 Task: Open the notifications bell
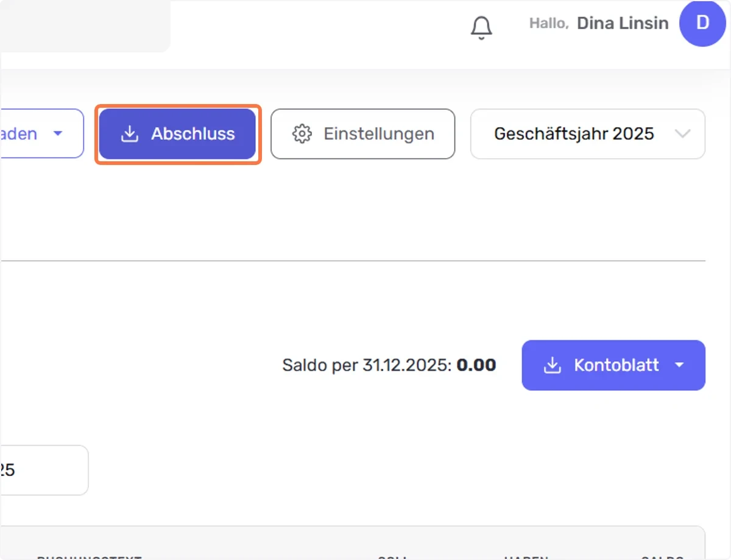pyautogui.click(x=481, y=27)
